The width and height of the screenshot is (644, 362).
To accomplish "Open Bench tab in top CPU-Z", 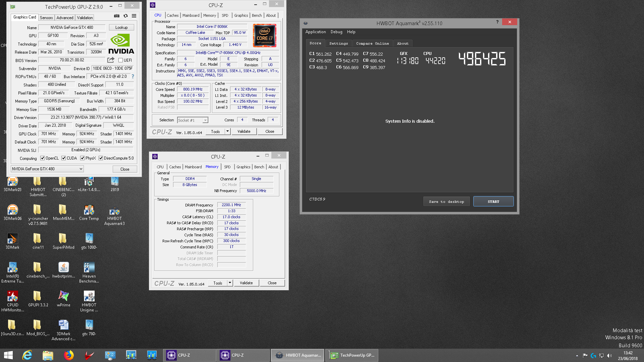I will (x=257, y=15).
